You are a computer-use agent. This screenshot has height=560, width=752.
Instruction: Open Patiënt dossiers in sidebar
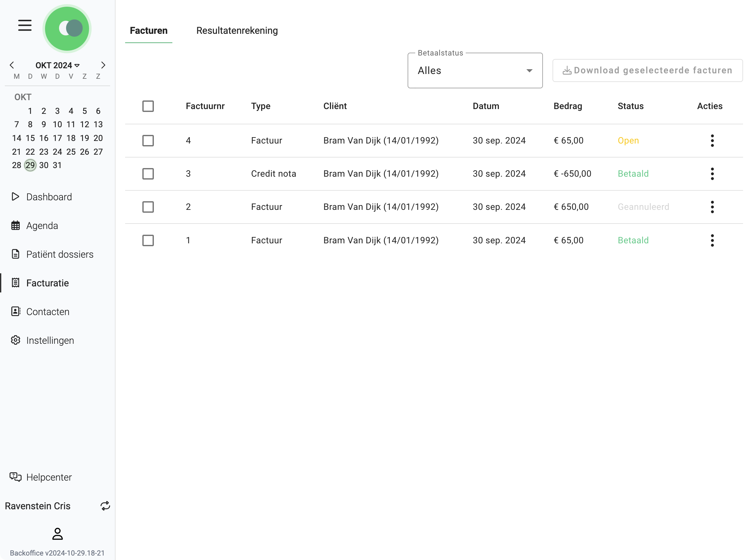tap(59, 254)
